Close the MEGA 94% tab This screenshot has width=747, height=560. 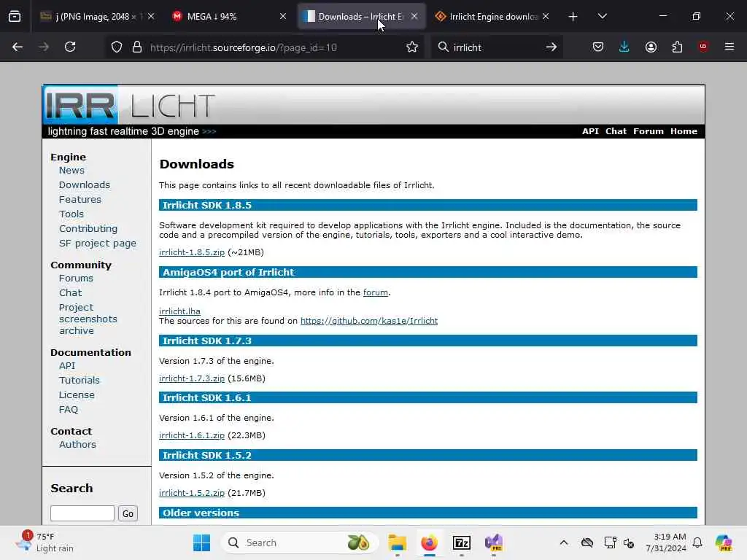tap(283, 16)
